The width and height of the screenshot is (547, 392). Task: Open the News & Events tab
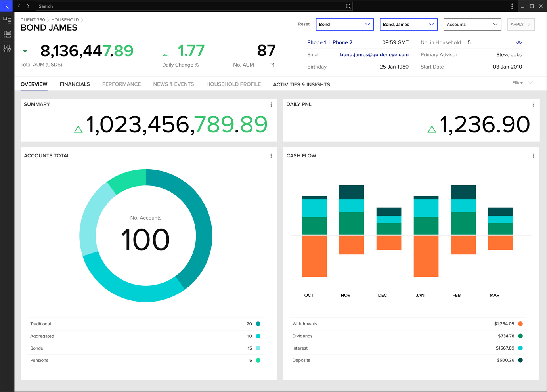[174, 84]
